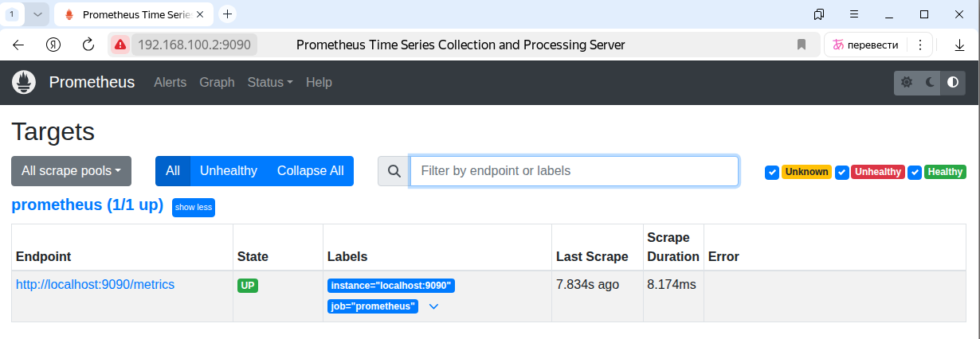Switch to dark theme using the moon icon
Viewport: 980px width, 339px height.
click(929, 82)
